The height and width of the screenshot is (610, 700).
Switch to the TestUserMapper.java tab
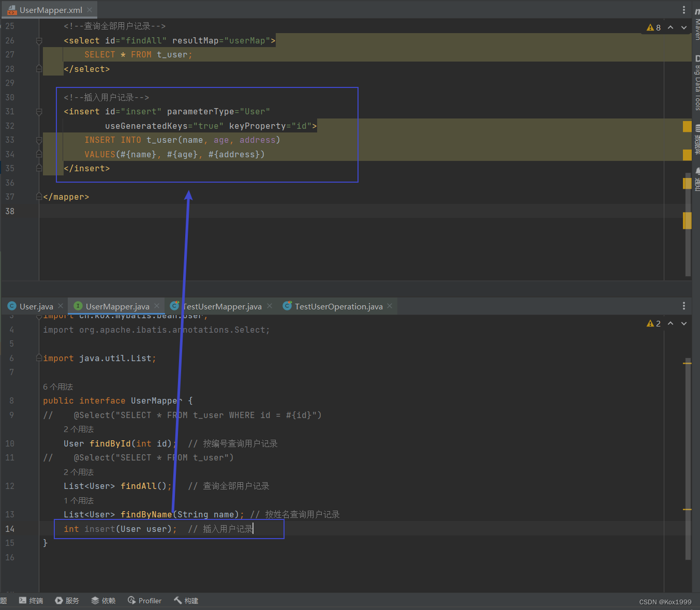coord(221,306)
